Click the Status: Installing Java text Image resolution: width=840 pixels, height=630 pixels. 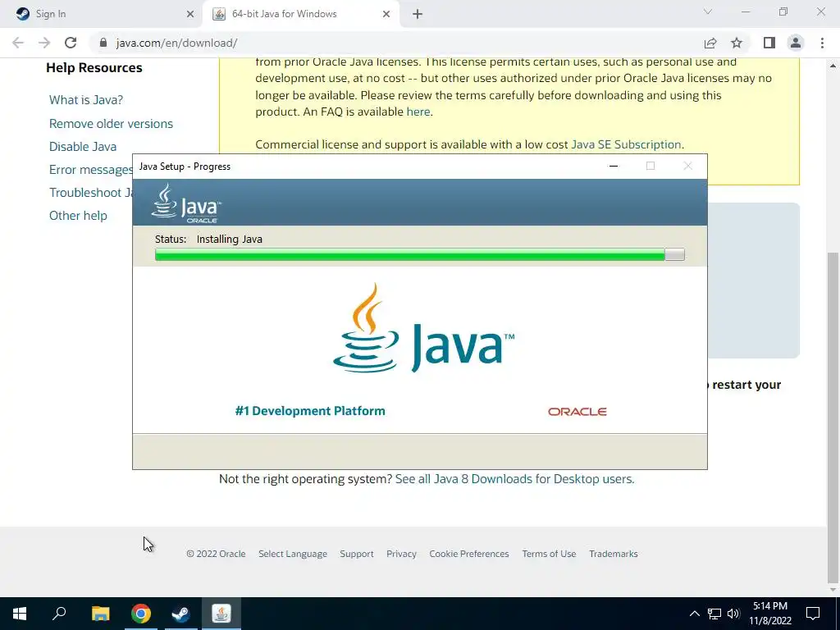click(x=208, y=240)
